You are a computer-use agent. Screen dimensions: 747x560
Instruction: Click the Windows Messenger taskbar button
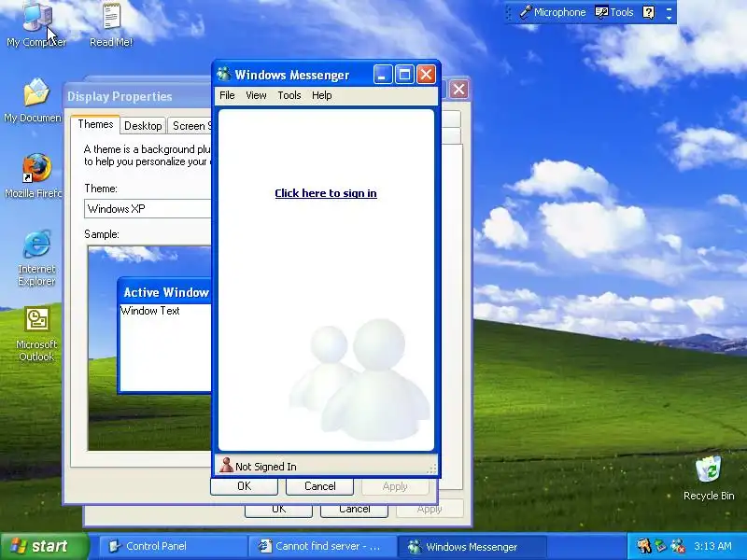pyautogui.click(x=472, y=547)
